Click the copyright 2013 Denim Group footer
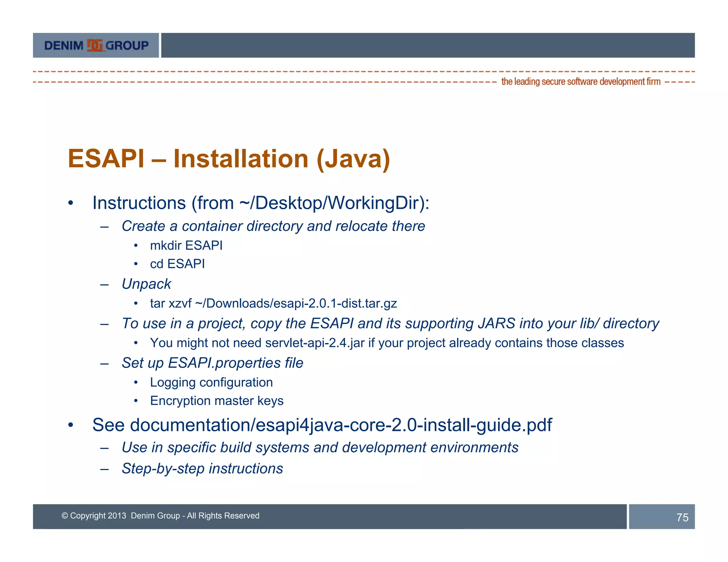Image resolution: width=728 pixels, height=562 pixels. (x=160, y=516)
